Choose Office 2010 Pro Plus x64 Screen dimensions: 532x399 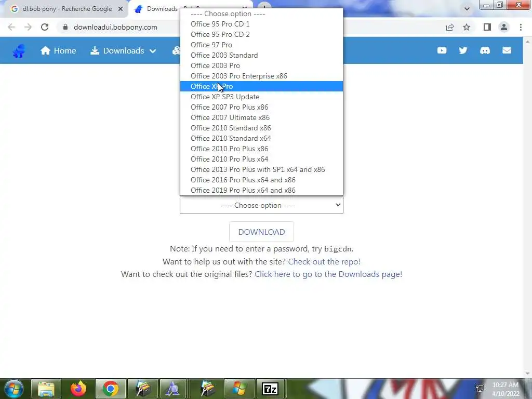click(x=262, y=159)
